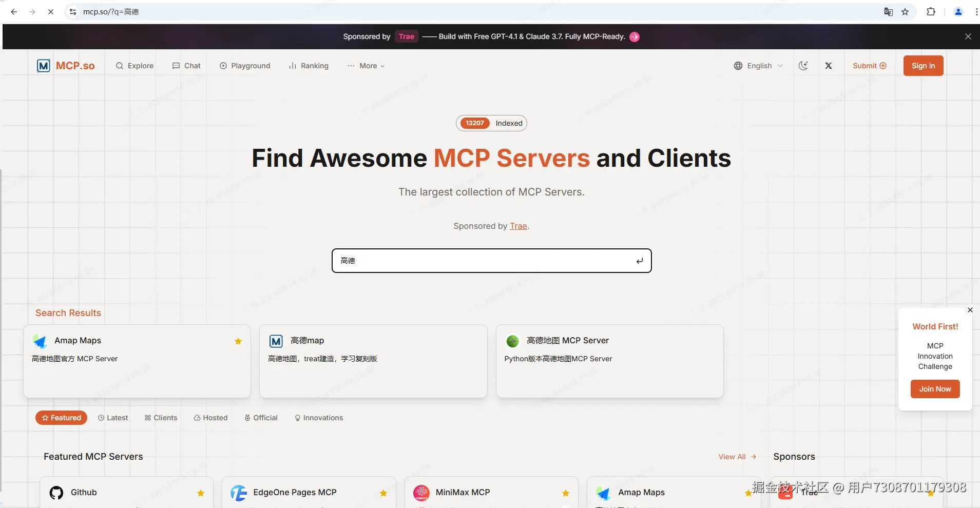Click the green avatar of 高德地图 MCP Server

click(512, 341)
